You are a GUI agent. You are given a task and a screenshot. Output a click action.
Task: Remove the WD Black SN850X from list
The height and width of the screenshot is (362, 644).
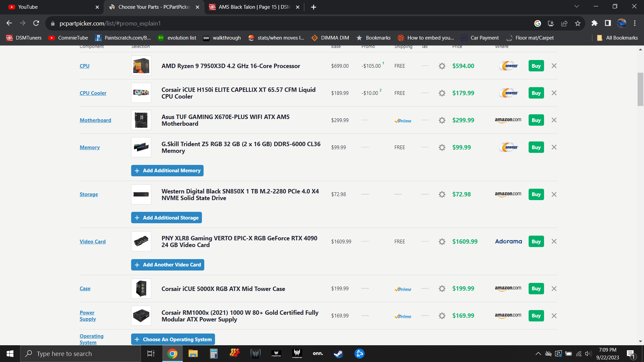(x=554, y=194)
